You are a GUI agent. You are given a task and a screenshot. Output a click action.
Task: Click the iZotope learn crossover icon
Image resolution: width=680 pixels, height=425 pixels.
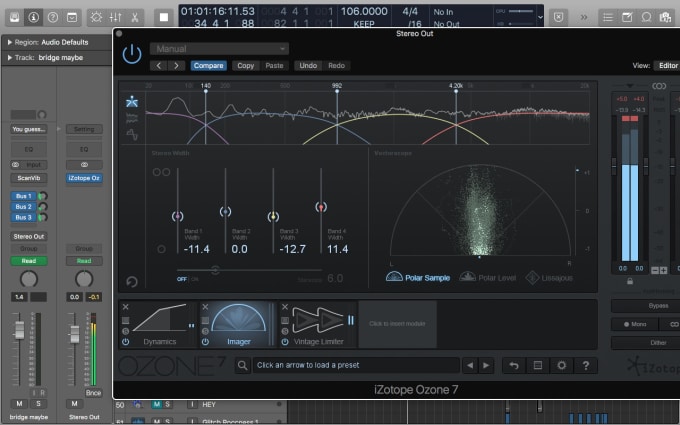132,102
